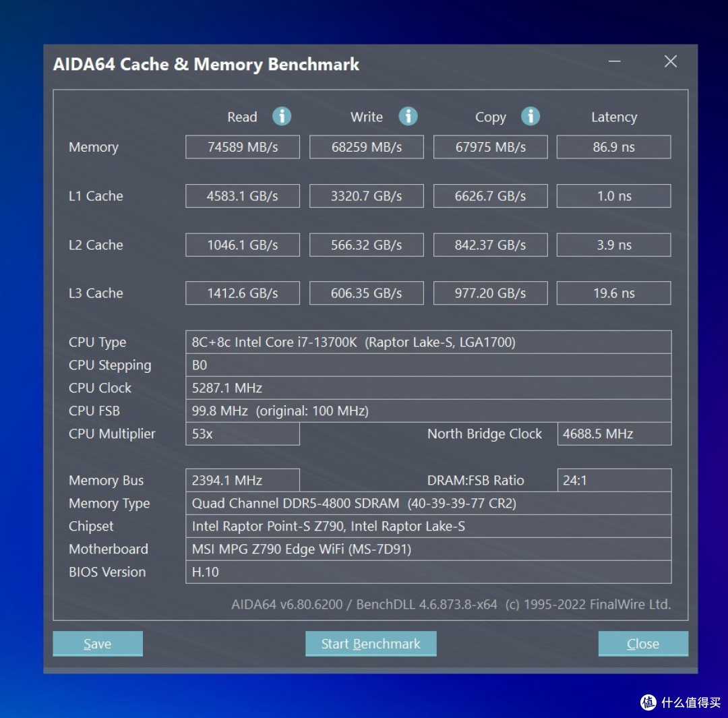Select L2 Cache read 1046.1 GB/s
728x718 pixels.
[243, 245]
